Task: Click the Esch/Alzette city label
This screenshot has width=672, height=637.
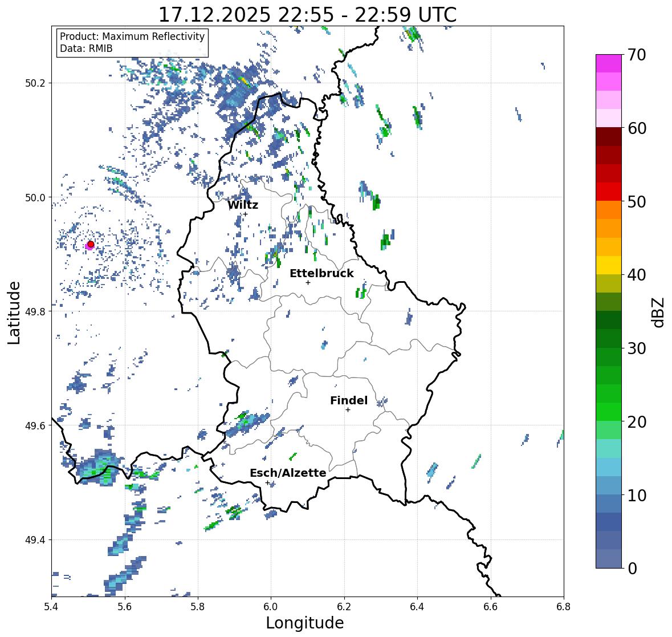Action: [x=288, y=473]
